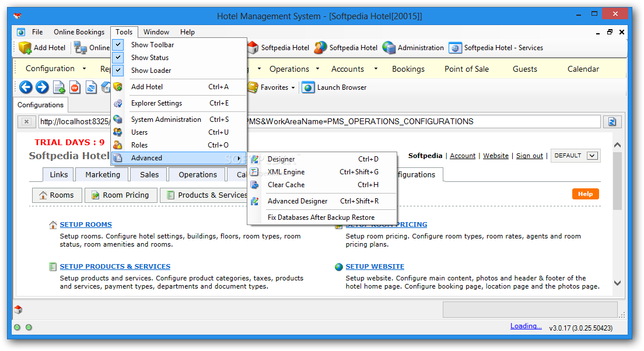
Task: Open the Room Pricing sub-tab
Action: (121, 195)
